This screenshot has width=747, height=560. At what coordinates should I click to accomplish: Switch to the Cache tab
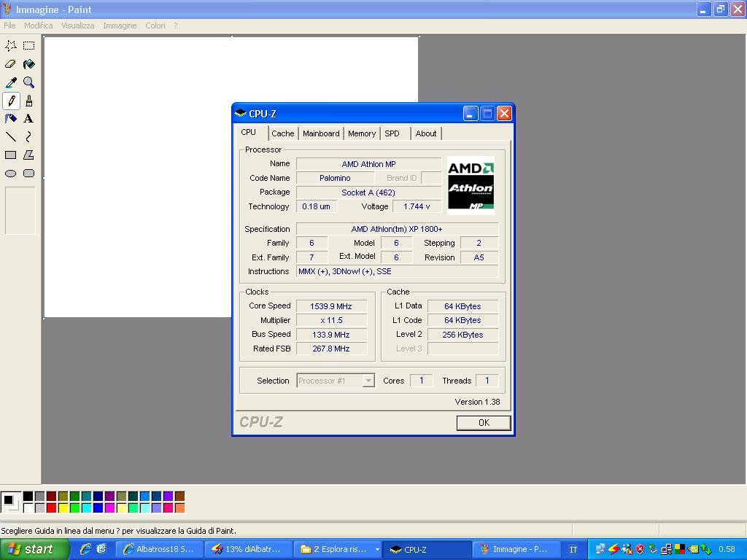click(x=283, y=134)
